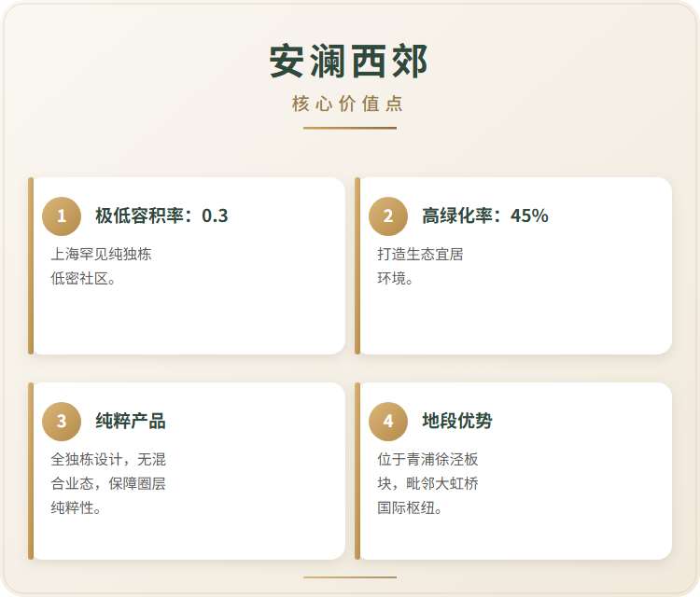Click the line 打造生态宜居

(x=421, y=255)
